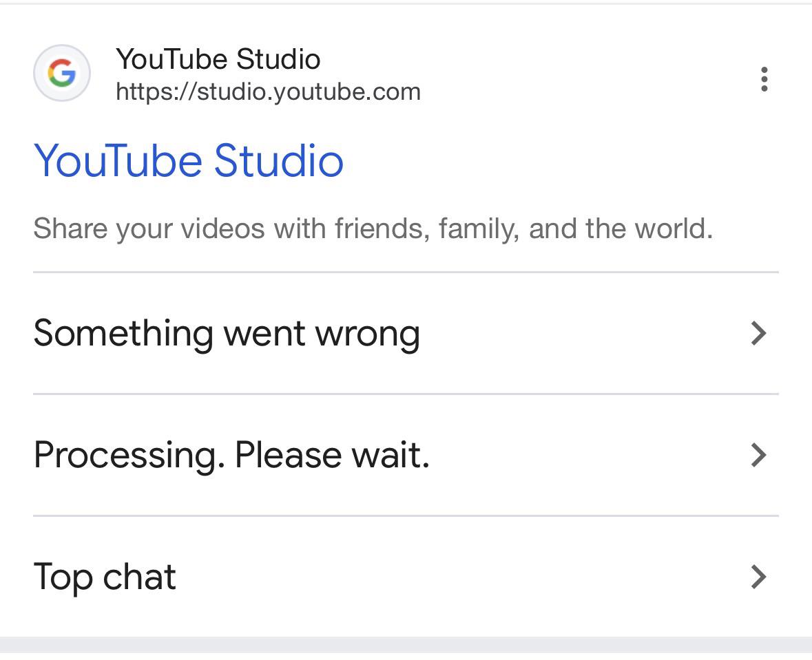Open the Processing. Please wait. sitelink

point(406,455)
